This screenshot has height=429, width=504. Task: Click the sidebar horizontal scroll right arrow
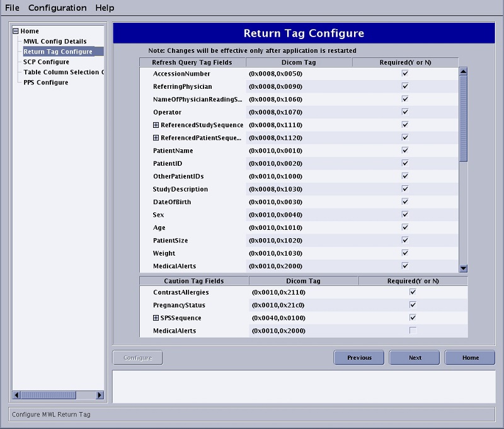[100, 395]
